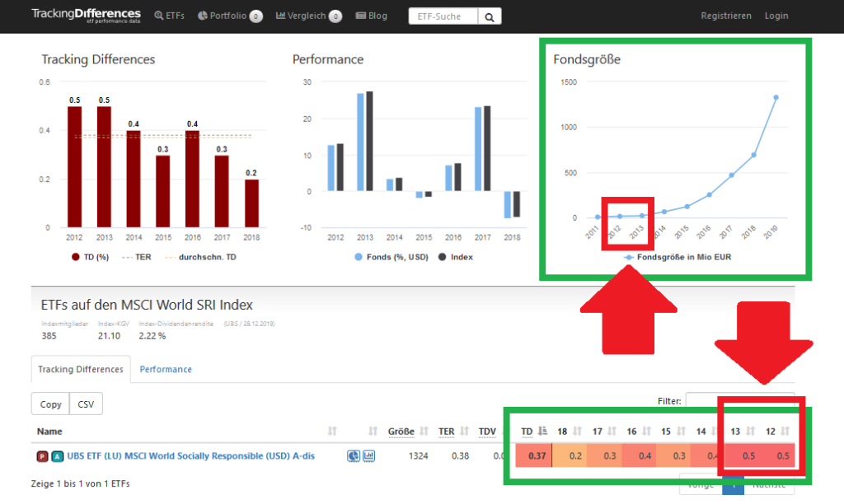Toggle durchschn. TD legend series
844x504 pixels.
201,257
